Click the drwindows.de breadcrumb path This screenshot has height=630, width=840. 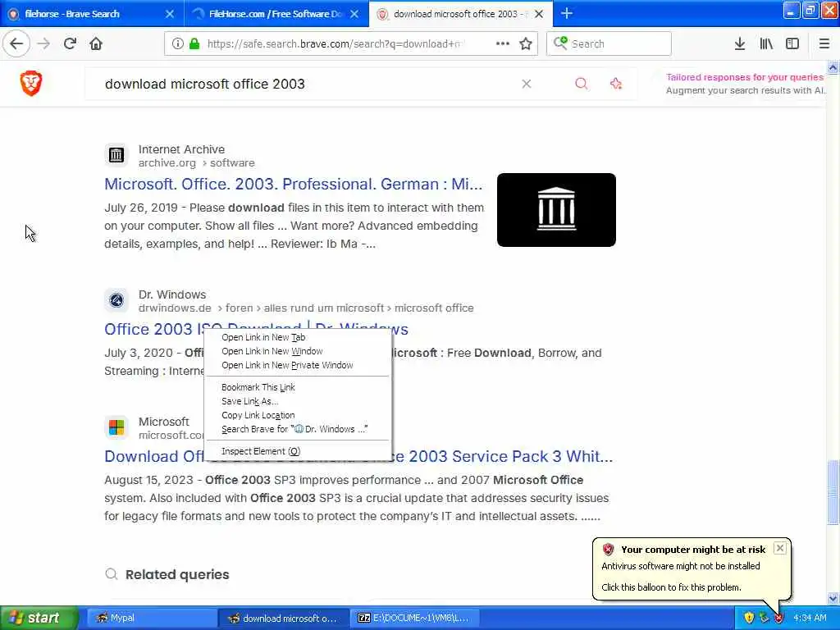pyautogui.click(x=306, y=308)
